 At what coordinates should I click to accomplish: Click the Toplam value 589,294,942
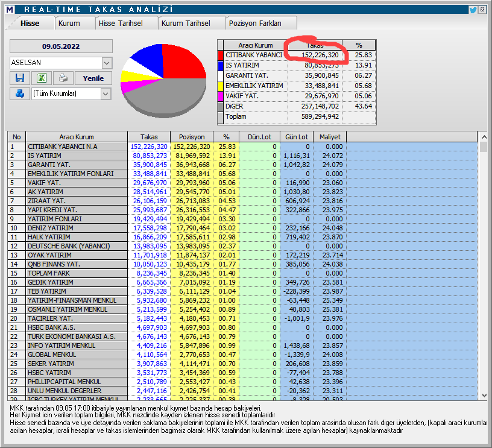click(x=320, y=117)
